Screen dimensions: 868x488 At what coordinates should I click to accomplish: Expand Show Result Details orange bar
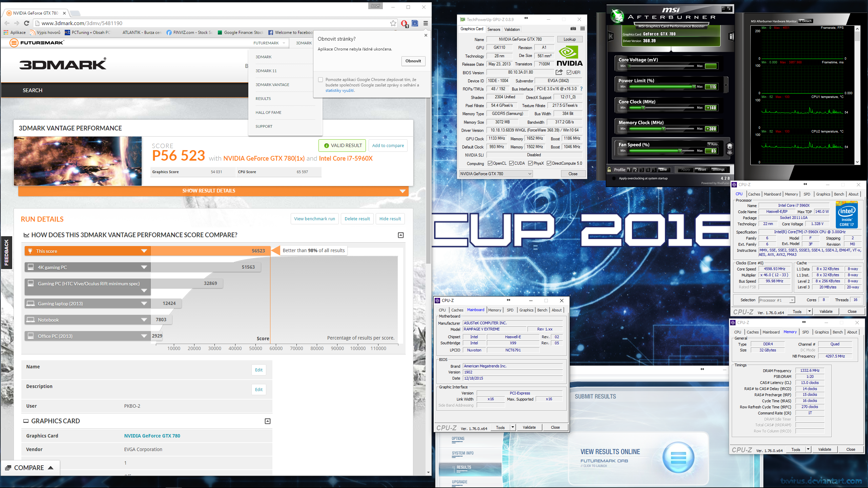[x=213, y=191]
